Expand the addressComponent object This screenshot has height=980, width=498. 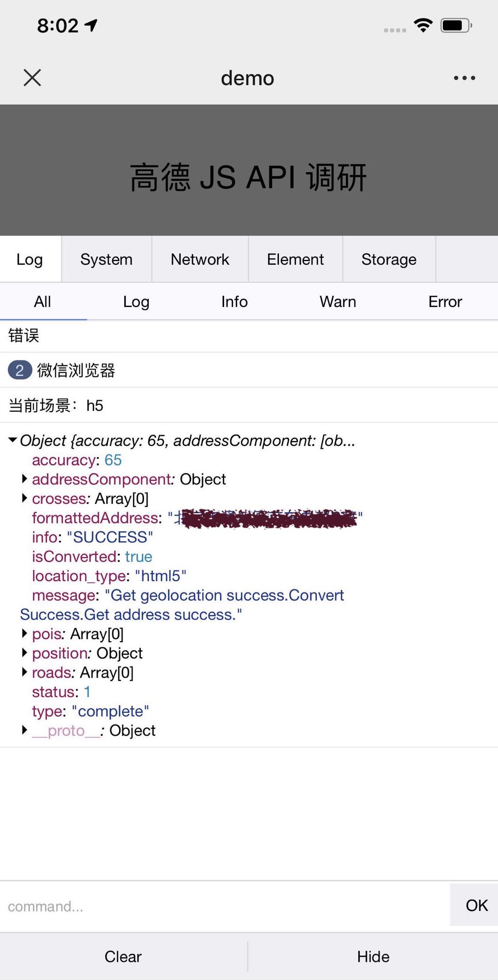coord(25,479)
